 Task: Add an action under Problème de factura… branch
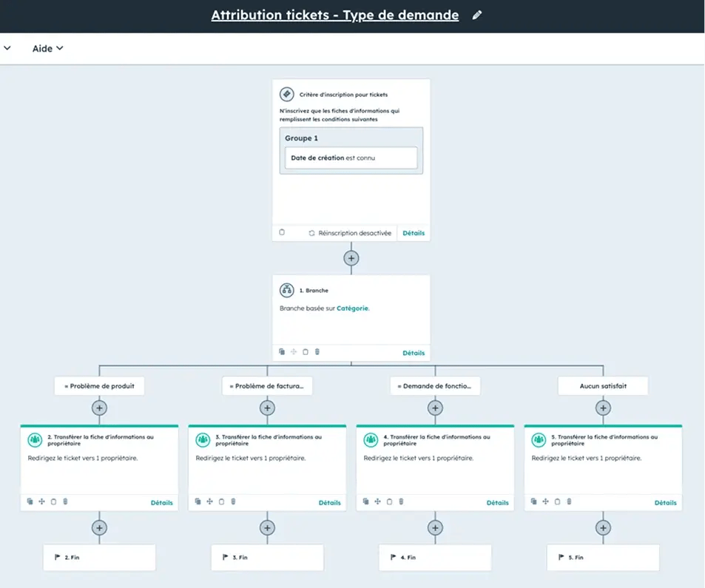click(x=267, y=408)
